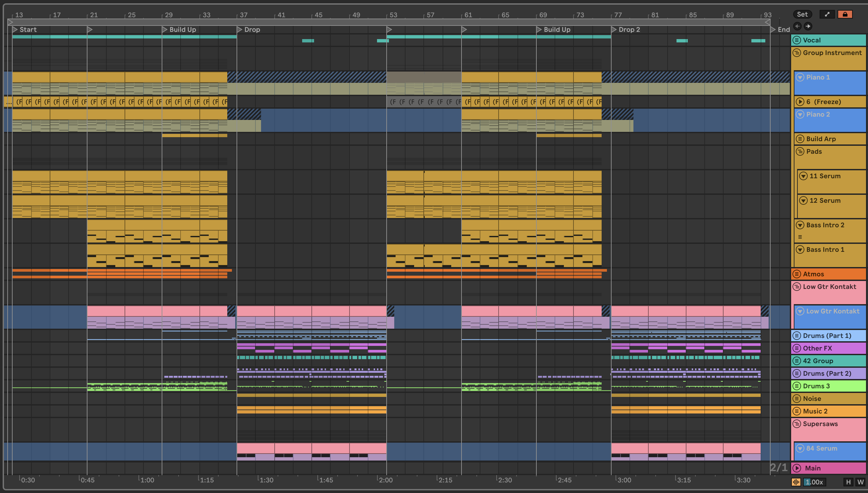Click the unnamed locator at bar 53
Image resolution: width=868 pixels, height=493 pixels.
click(x=389, y=29)
